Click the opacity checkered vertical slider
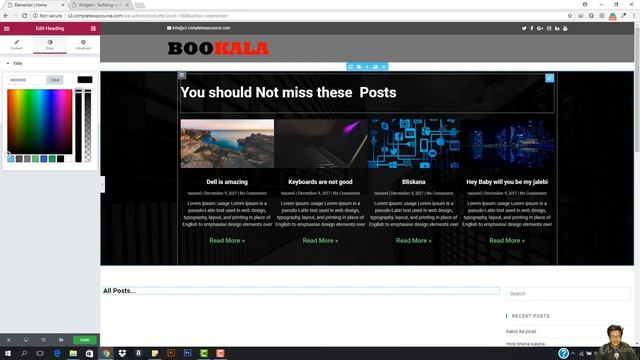The width and height of the screenshot is (640, 360). pos(88,125)
